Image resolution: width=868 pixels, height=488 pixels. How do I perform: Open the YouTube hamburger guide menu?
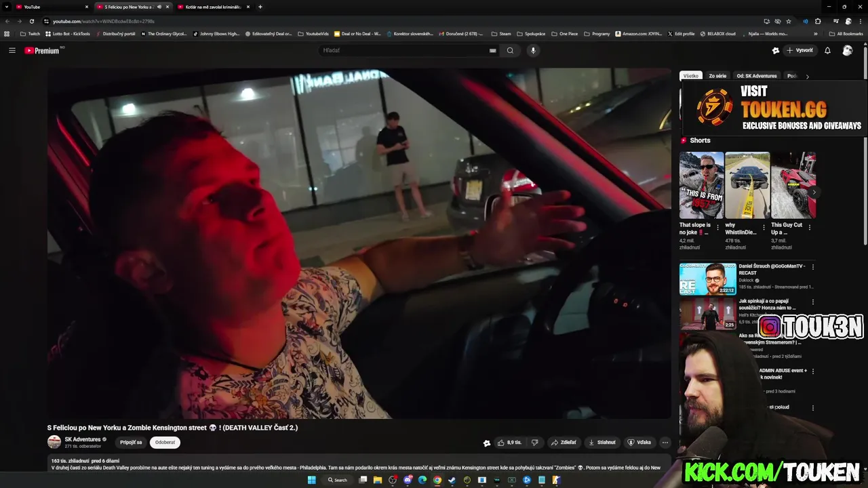pyautogui.click(x=12, y=50)
